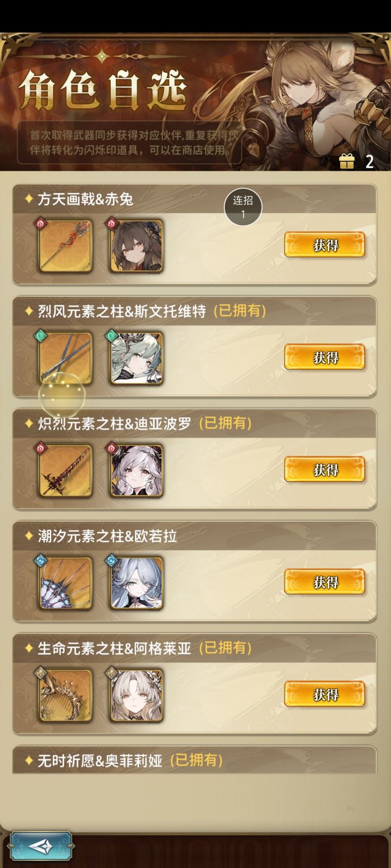Screen dimensions: 391x868
Task: Tap the 潮汐元素之柱 claw weapon icon
Action: (65, 583)
